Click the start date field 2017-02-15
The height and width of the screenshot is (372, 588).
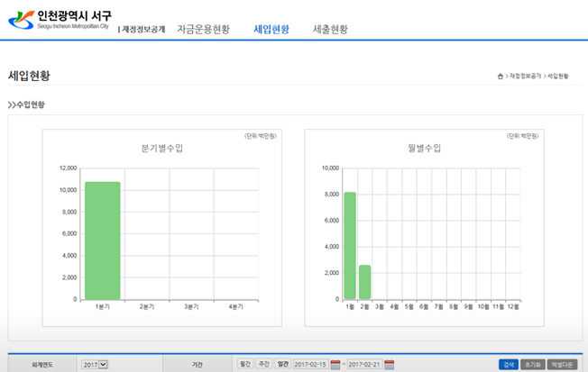pos(310,364)
